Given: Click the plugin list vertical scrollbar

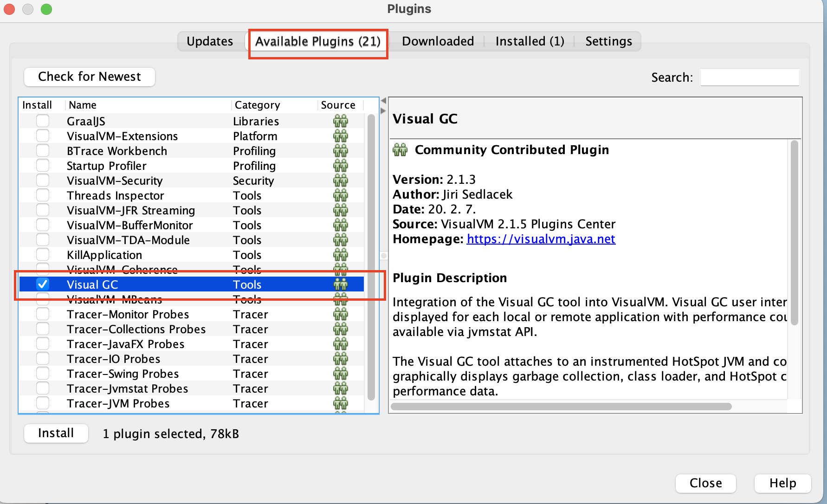Looking at the screenshot, I should 371,257.
